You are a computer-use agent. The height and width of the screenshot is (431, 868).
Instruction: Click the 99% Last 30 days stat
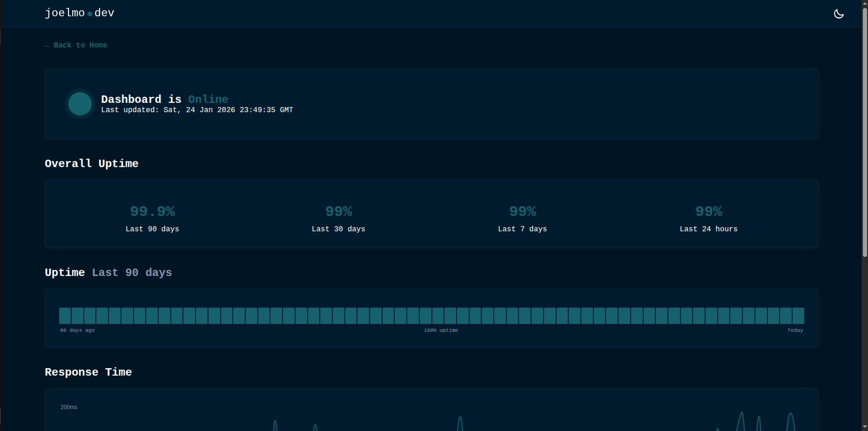click(x=338, y=212)
